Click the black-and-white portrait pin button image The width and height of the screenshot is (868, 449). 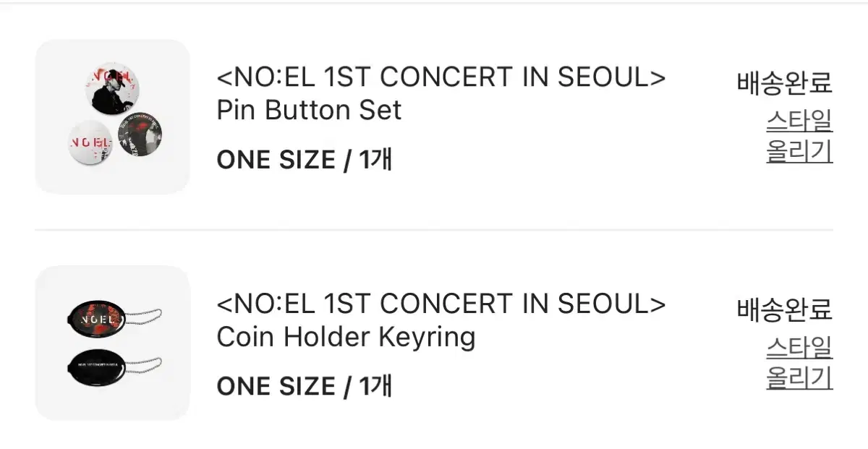[x=113, y=87]
